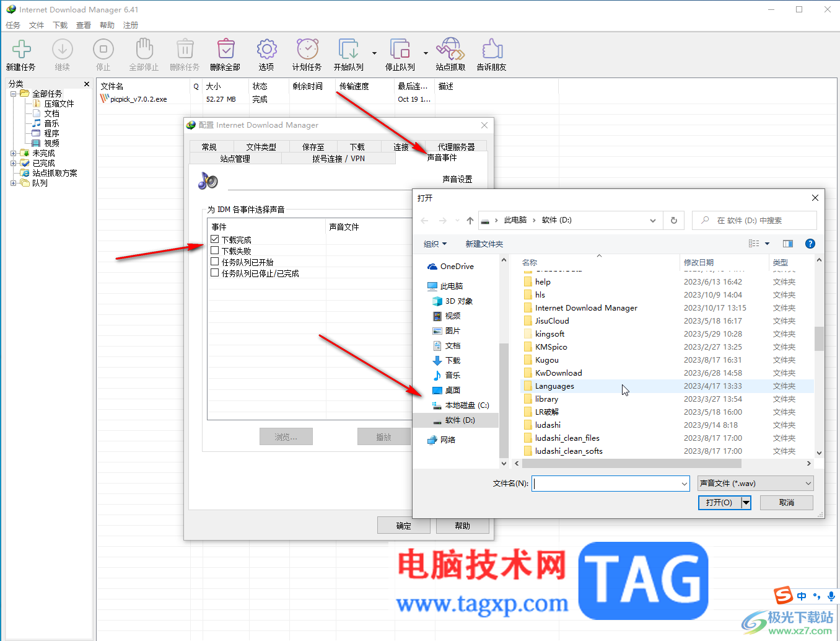Click the Stop Queue (停止队列) icon

tap(400, 49)
